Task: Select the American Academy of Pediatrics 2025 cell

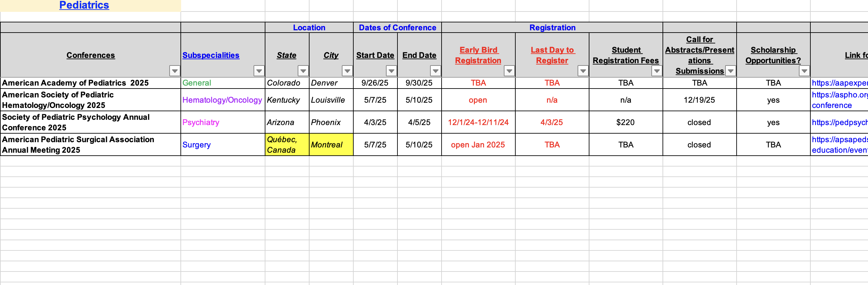Action: coord(90,83)
